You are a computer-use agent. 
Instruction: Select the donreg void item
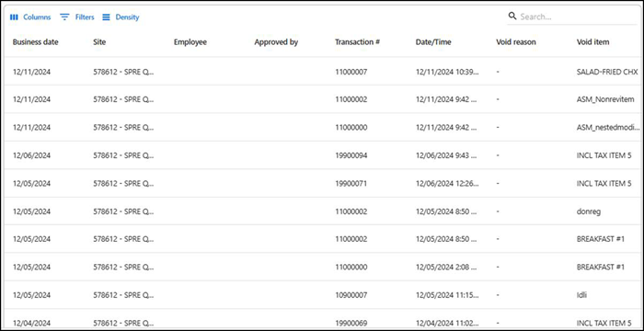click(589, 211)
